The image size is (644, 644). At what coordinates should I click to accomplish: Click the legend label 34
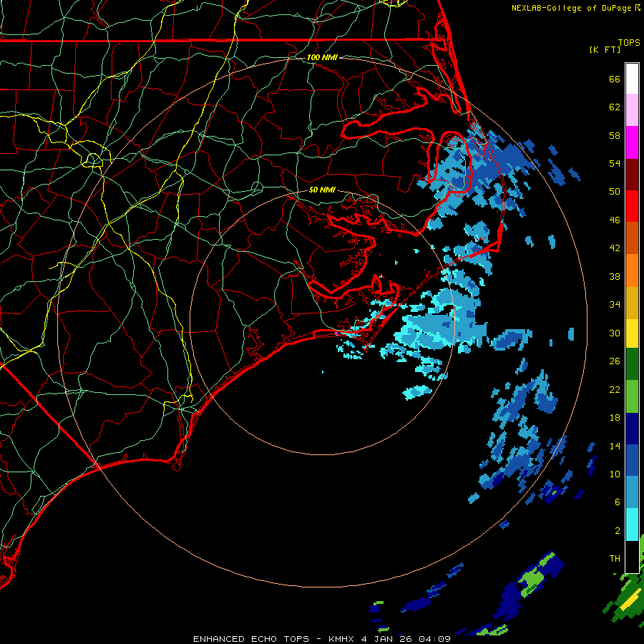pyautogui.click(x=615, y=305)
